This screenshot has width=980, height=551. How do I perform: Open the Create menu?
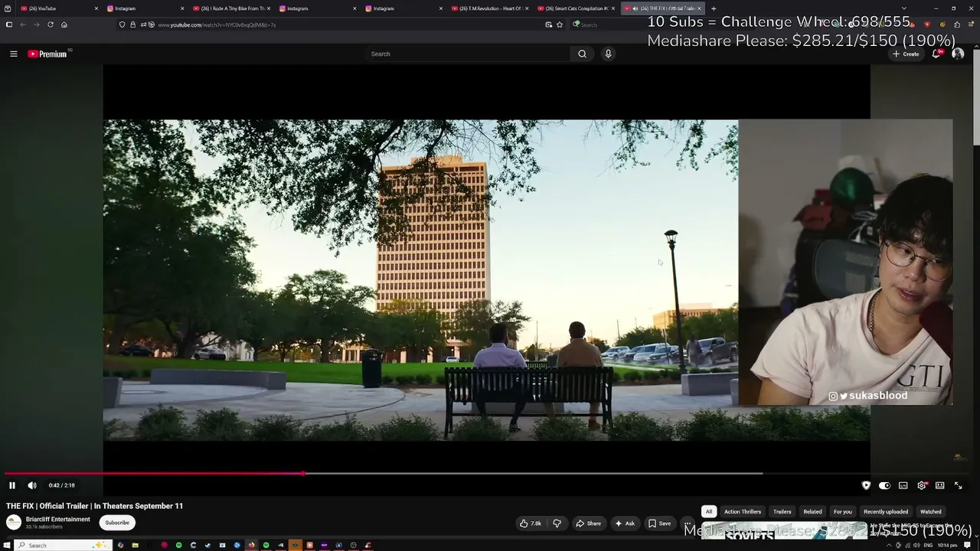pos(906,54)
